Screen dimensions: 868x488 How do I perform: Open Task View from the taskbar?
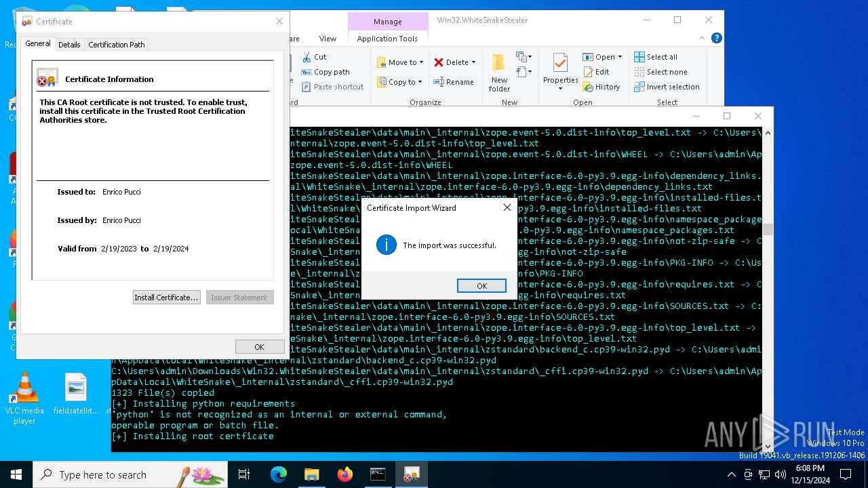[244, 474]
